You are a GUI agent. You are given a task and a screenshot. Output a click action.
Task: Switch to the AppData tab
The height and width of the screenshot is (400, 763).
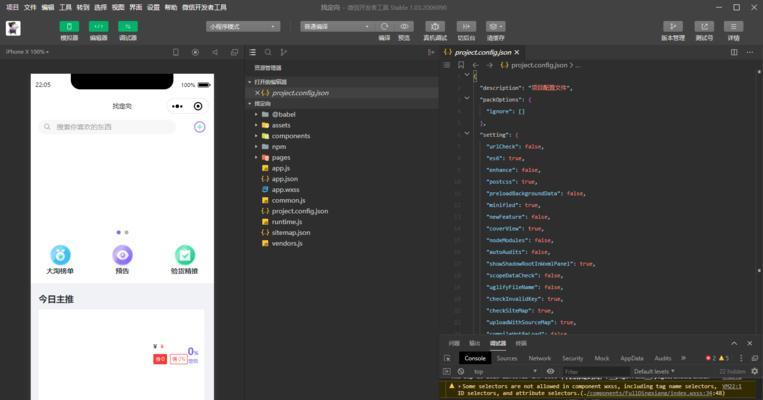point(632,358)
